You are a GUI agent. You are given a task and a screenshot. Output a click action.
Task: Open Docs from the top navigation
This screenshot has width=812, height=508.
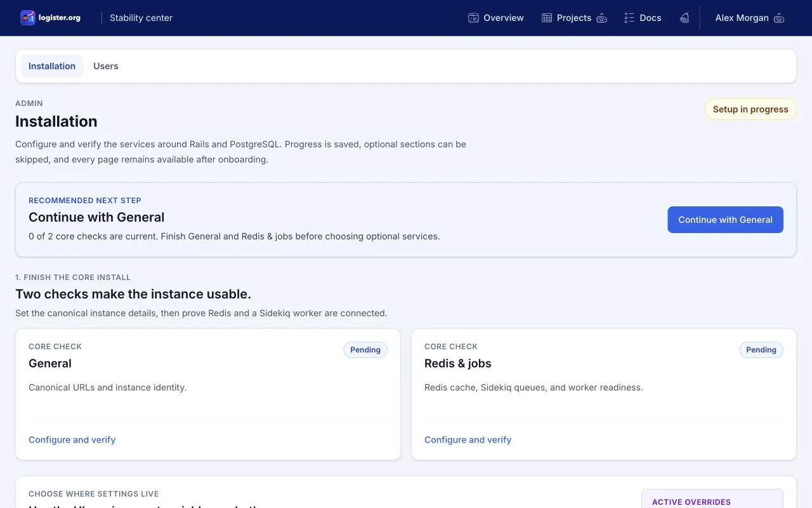643,18
